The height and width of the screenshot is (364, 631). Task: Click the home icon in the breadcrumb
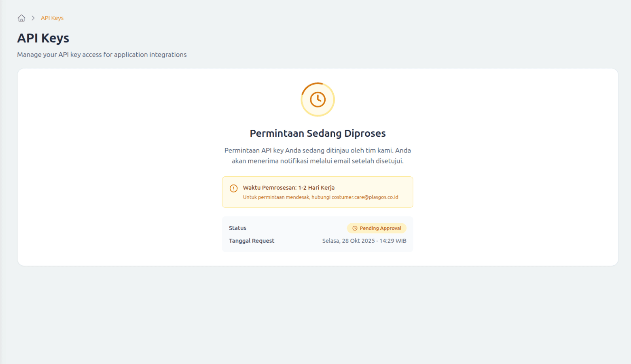(x=21, y=18)
